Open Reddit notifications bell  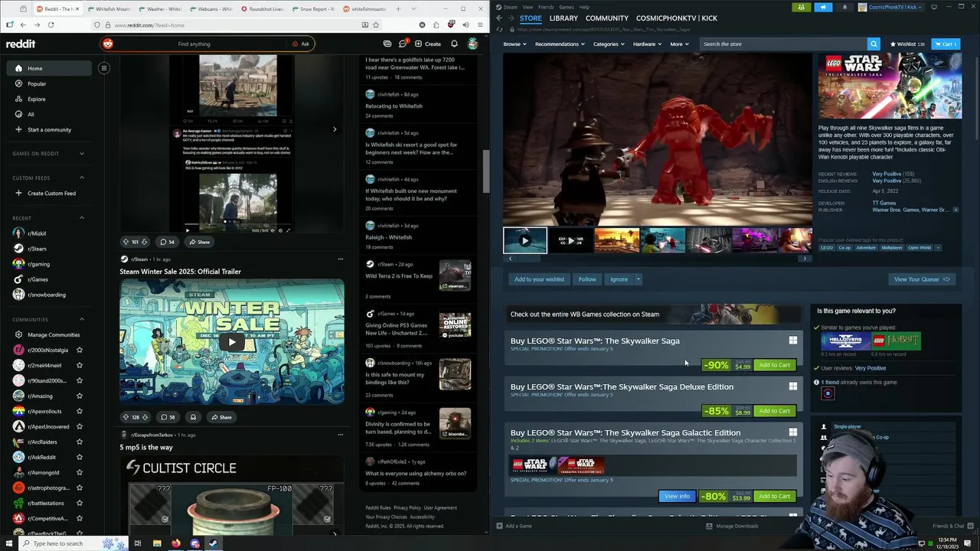tap(454, 44)
